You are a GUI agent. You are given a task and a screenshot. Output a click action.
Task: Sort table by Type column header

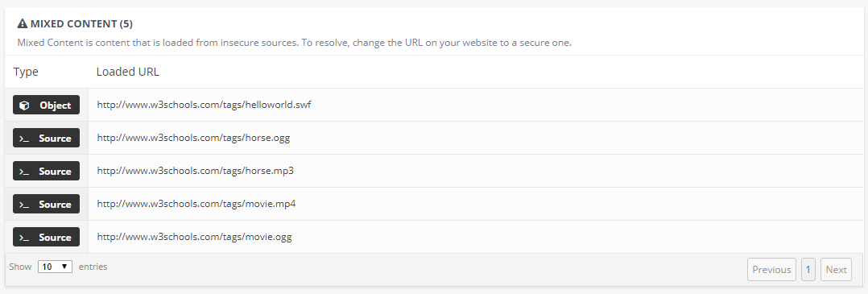26,72
